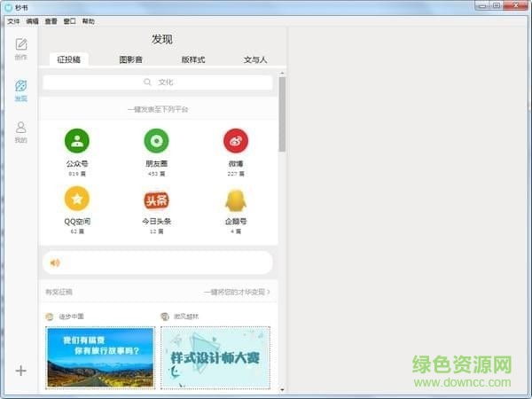Switch to the 版样式 tab
The image size is (532, 399).
click(193, 59)
